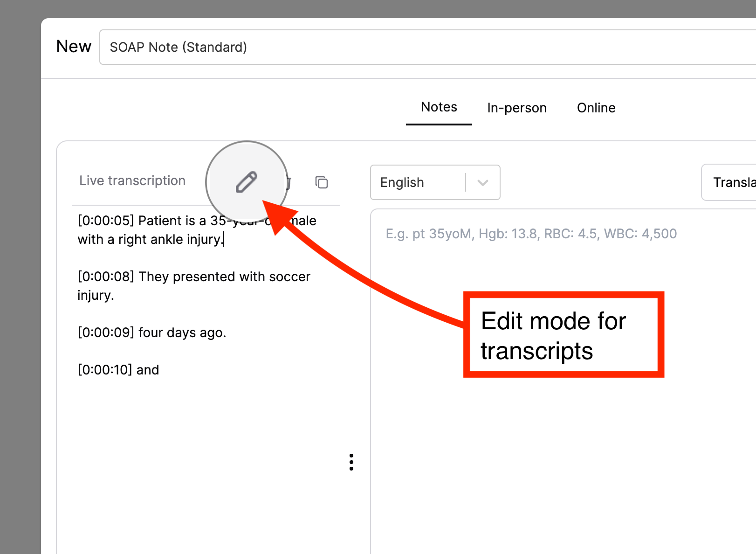Copy the live transcription text

pyautogui.click(x=322, y=182)
